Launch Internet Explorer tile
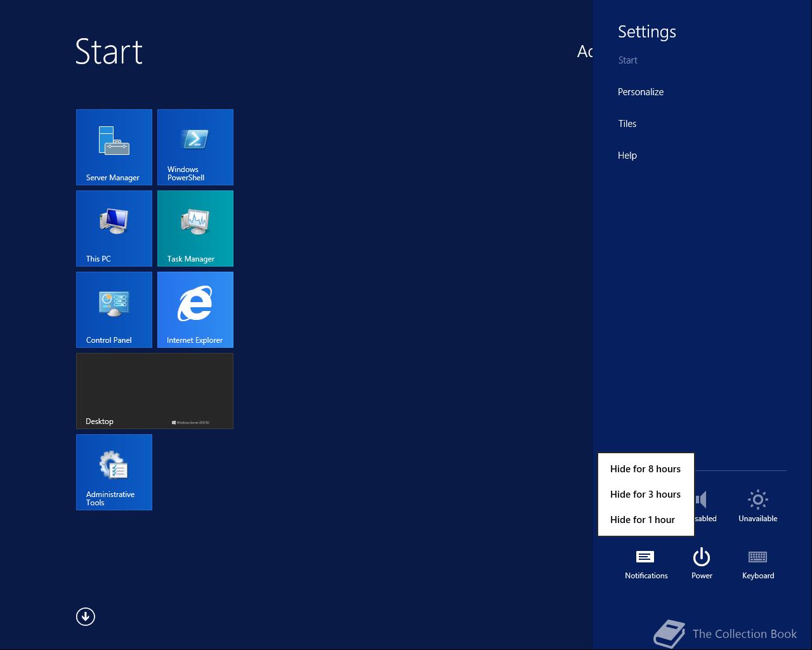Viewport: 812px width, 650px height. pos(195,310)
